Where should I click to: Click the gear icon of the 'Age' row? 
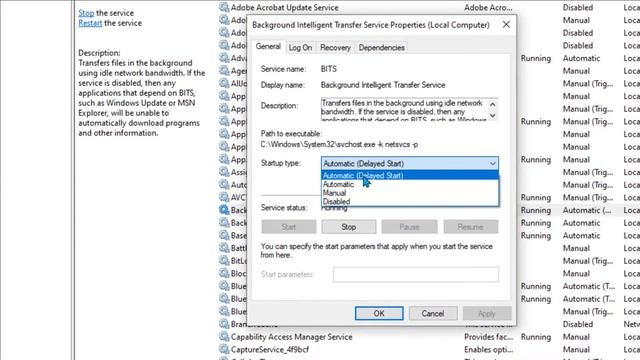coord(224,71)
